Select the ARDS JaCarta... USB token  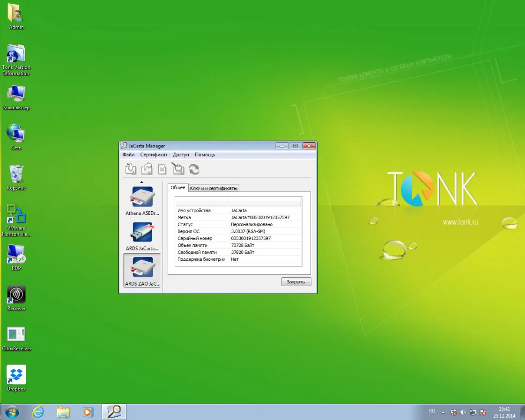point(142,236)
